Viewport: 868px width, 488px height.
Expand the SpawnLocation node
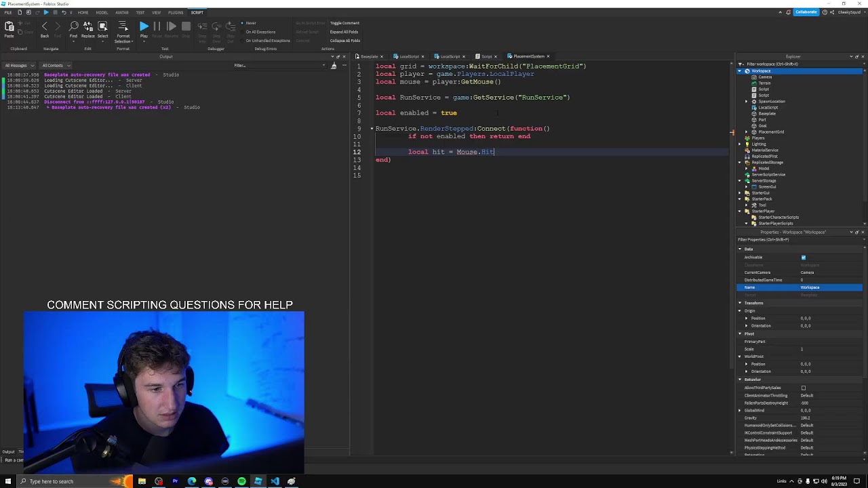point(747,102)
